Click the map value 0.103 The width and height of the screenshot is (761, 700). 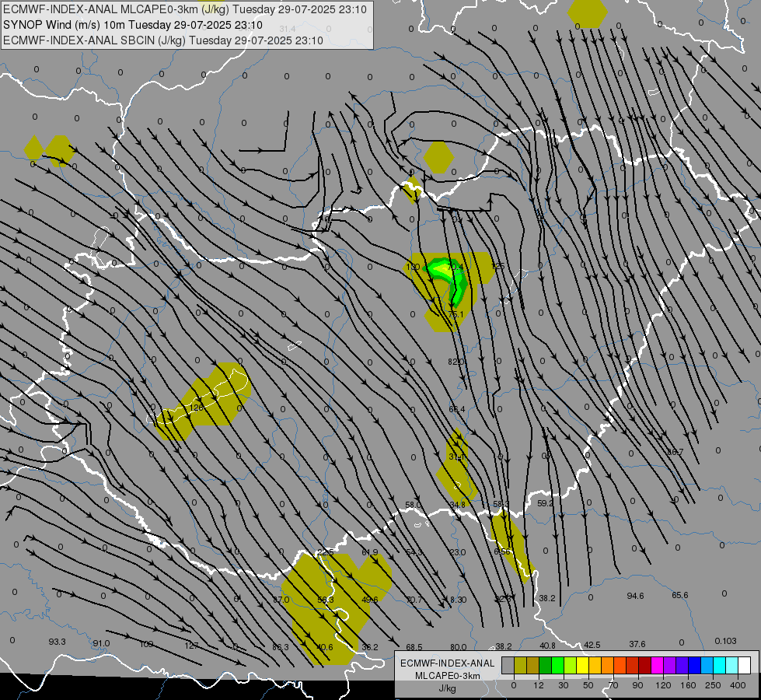(725, 641)
